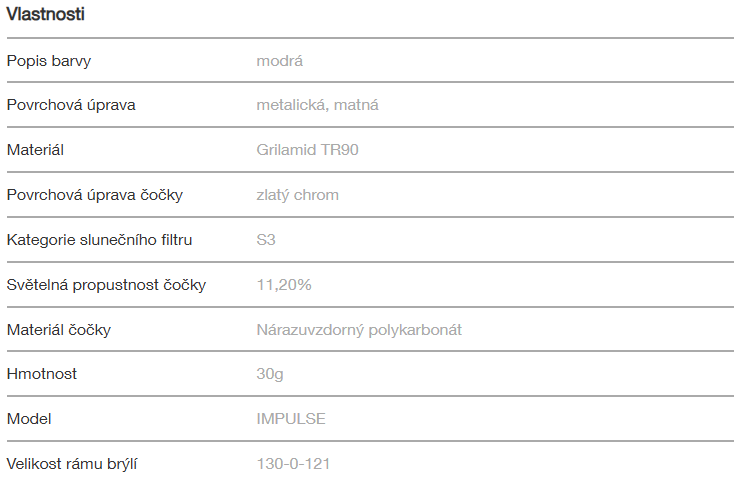Select the Povrchová úprava čočky label
This screenshot has height=482, width=734.
(x=95, y=194)
